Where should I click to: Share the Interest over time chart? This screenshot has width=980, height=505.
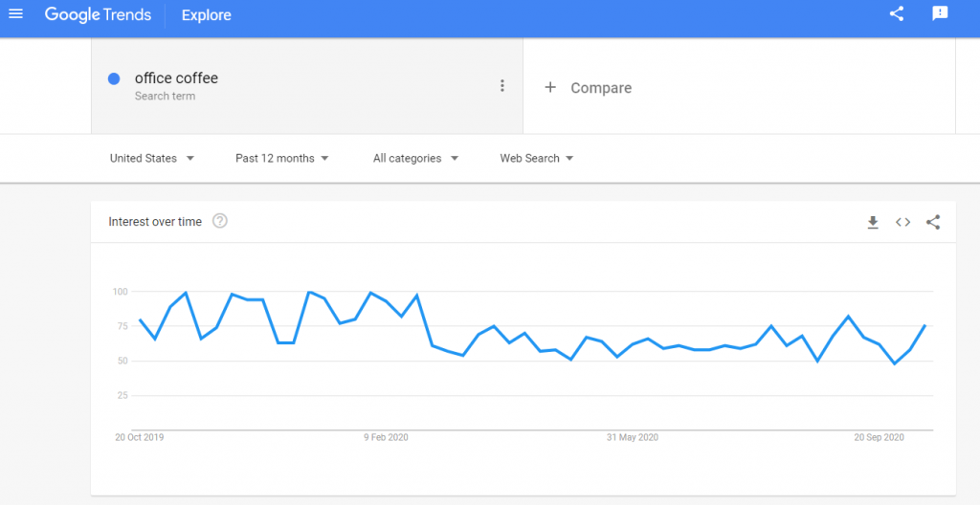933,222
